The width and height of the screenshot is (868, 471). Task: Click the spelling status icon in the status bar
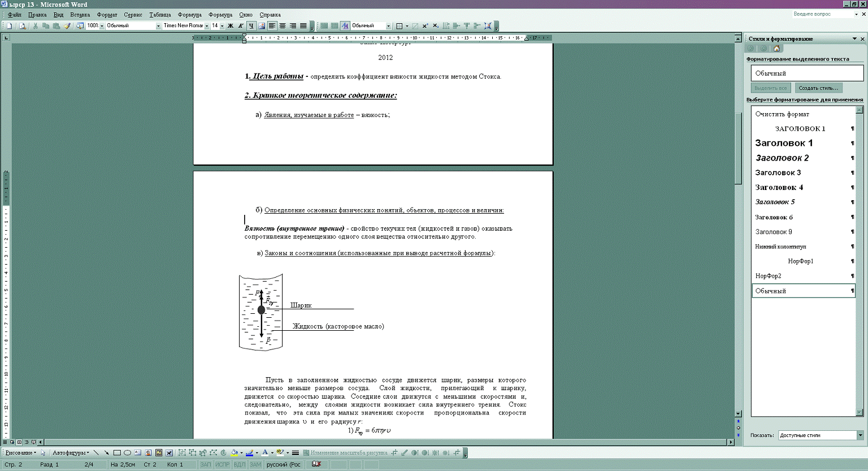316,464
